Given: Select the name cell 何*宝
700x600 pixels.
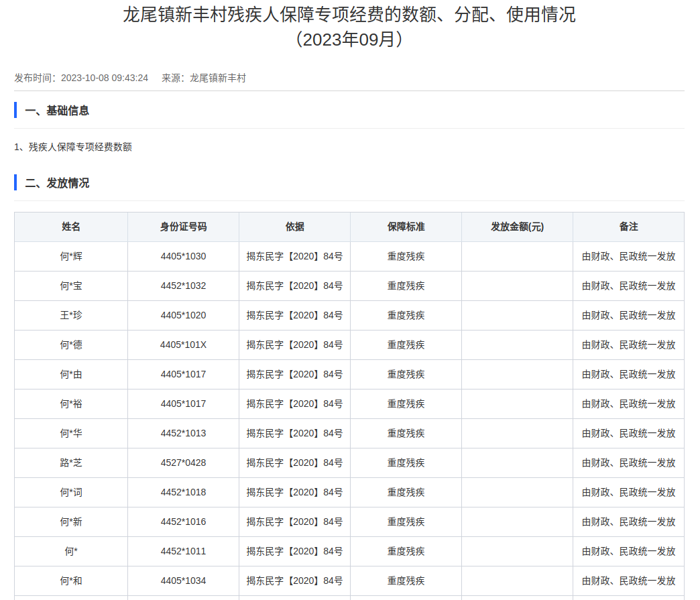Looking at the screenshot, I should [71, 286].
